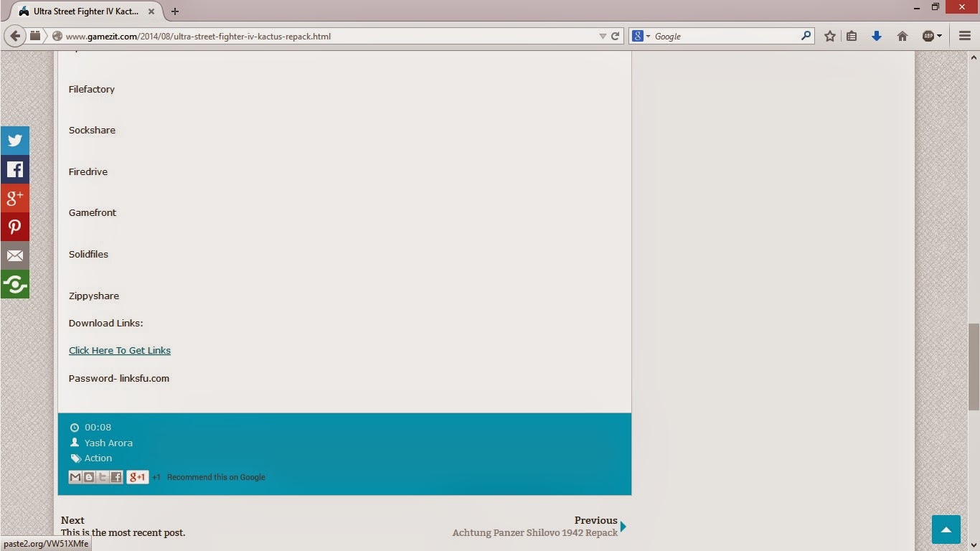Click the g+1 recommend button
The image size is (980, 551).
click(x=138, y=477)
